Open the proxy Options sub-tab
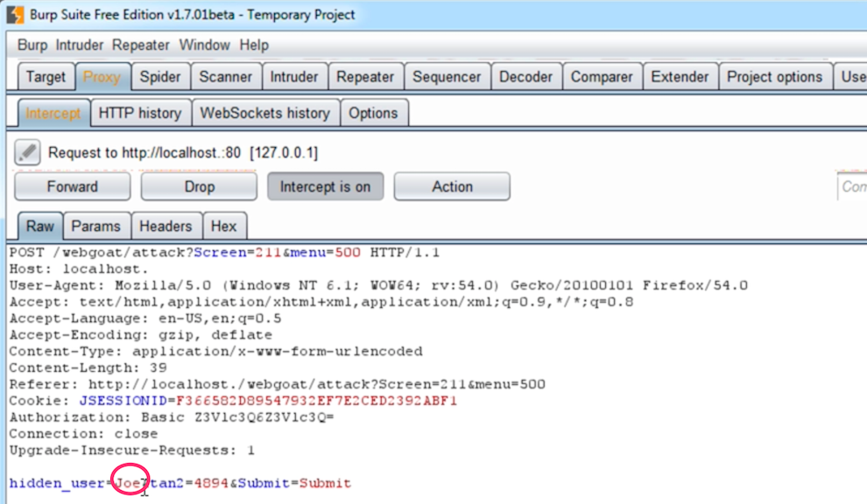This screenshot has height=504, width=867. pyautogui.click(x=373, y=113)
